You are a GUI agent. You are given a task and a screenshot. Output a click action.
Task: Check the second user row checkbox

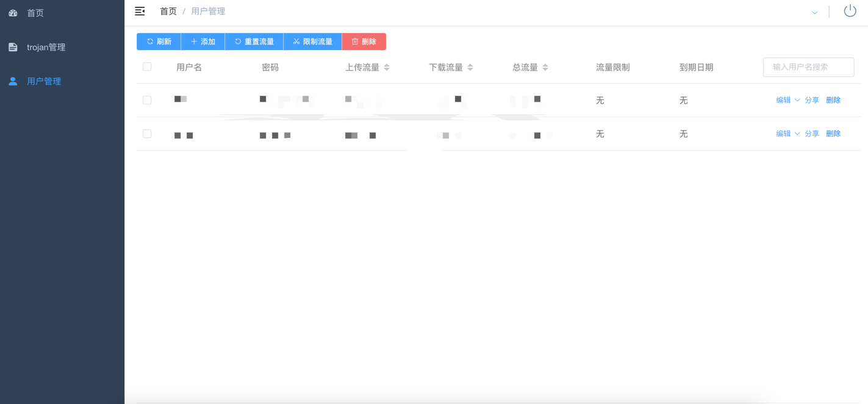(x=147, y=134)
